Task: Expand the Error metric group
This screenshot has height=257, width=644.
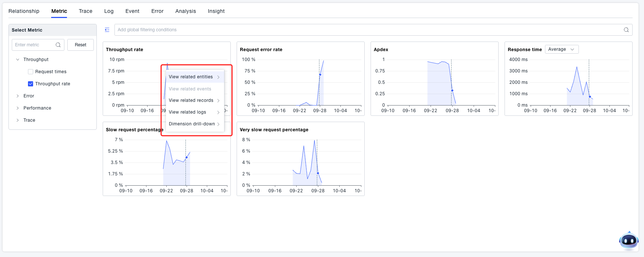Action: tap(18, 96)
